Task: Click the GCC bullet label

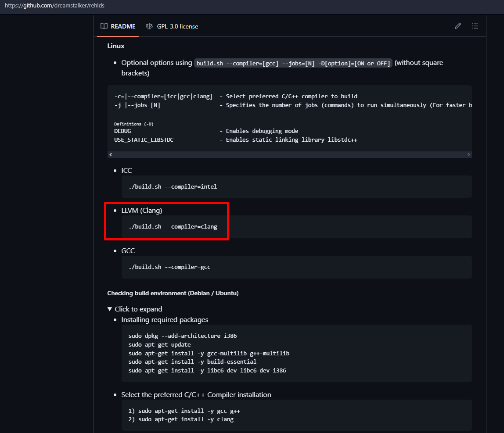Action: click(128, 250)
